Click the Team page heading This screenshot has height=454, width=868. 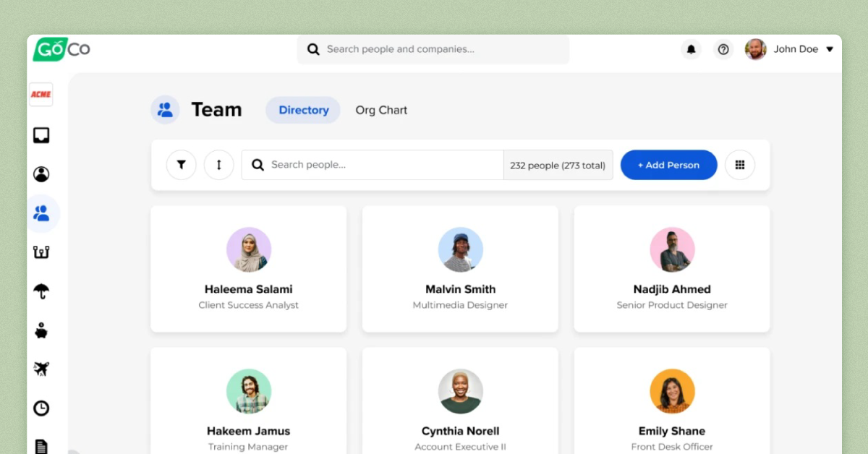(216, 110)
